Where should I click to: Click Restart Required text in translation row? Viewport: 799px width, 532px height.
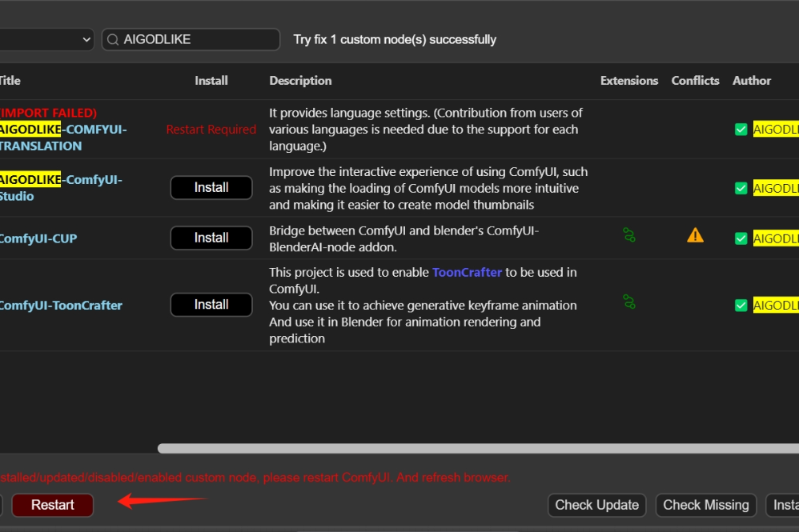[x=211, y=130]
